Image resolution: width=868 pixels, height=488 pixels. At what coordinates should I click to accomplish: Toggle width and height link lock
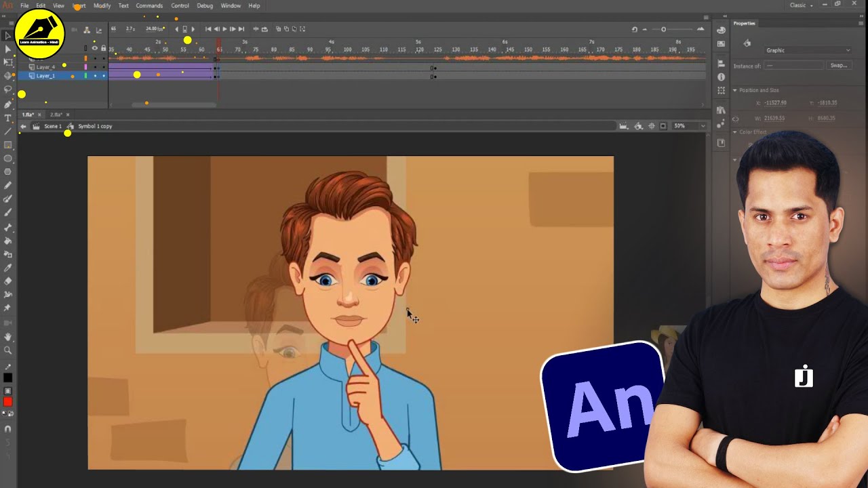[736, 119]
